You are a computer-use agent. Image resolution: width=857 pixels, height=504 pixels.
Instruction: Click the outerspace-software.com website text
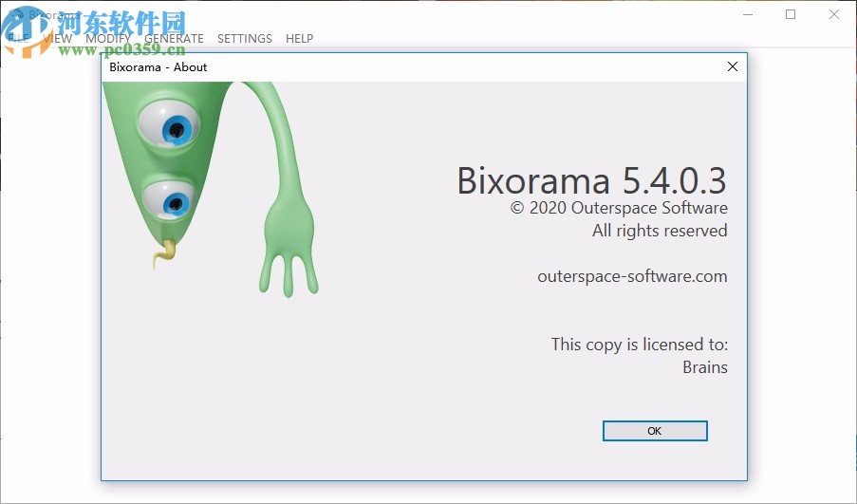coord(632,276)
